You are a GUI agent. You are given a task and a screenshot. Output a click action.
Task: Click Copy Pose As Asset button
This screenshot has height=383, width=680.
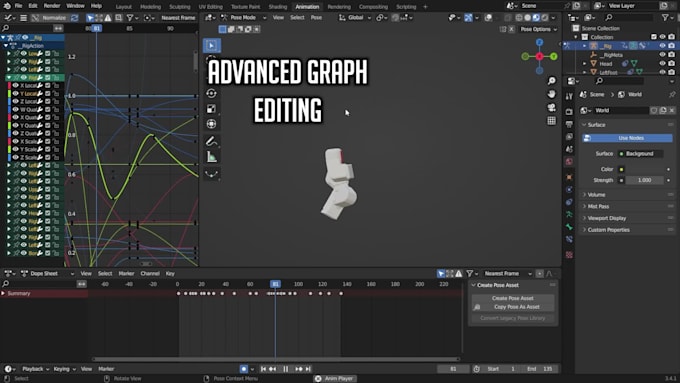point(513,307)
